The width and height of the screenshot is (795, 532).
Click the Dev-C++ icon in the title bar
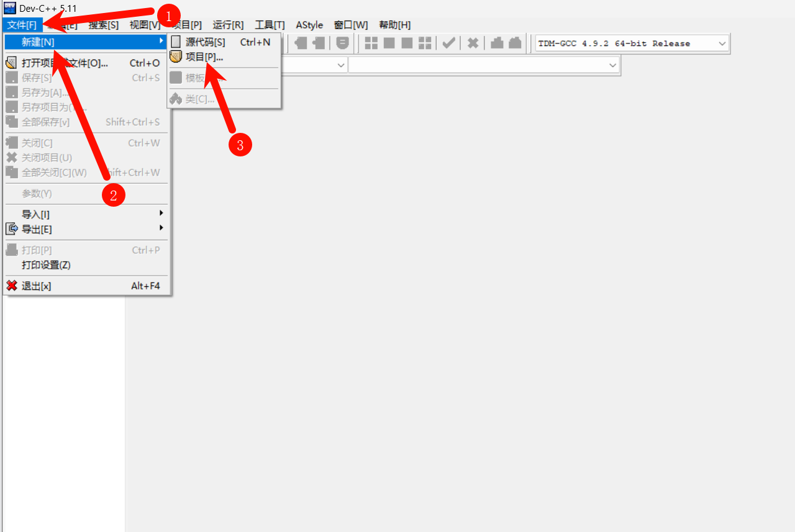(10, 7)
